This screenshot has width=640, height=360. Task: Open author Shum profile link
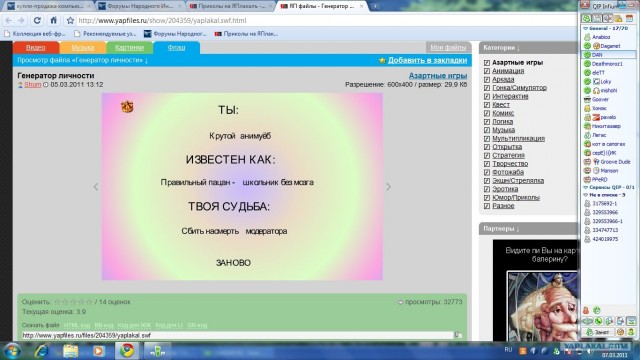coord(33,84)
